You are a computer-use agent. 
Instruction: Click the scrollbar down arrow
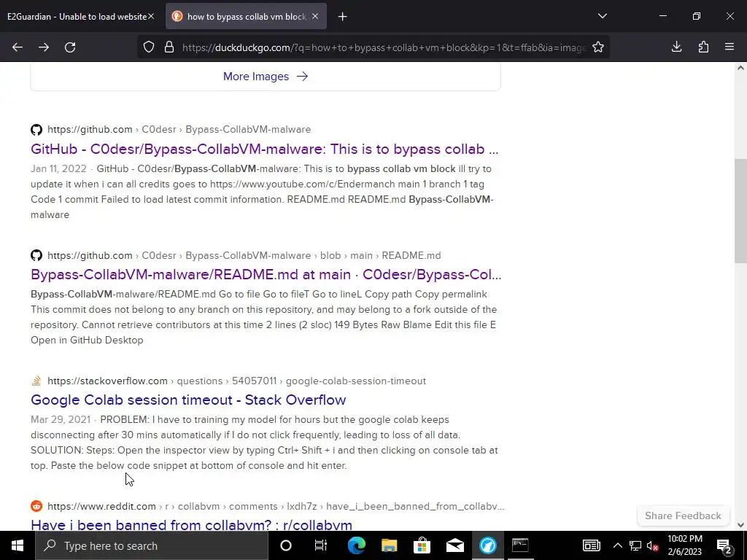[740, 525]
